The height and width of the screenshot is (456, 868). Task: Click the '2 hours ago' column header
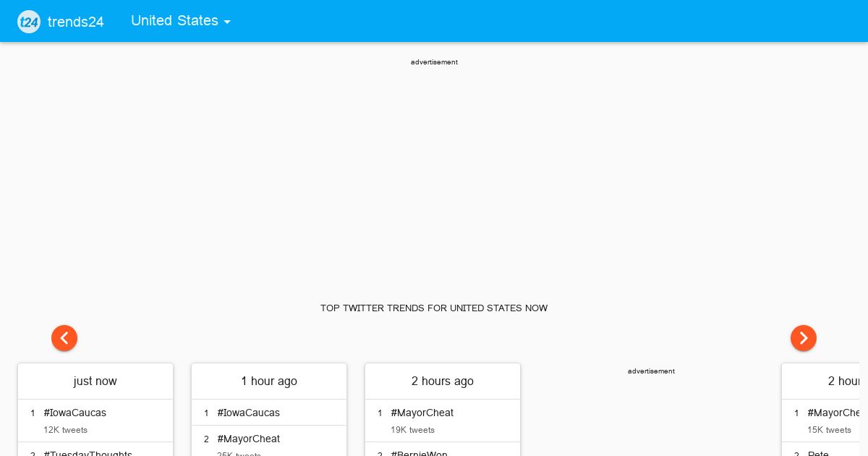[443, 381]
